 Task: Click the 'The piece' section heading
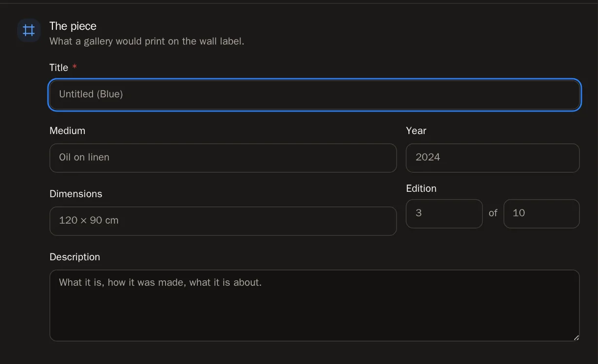[x=73, y=26]
